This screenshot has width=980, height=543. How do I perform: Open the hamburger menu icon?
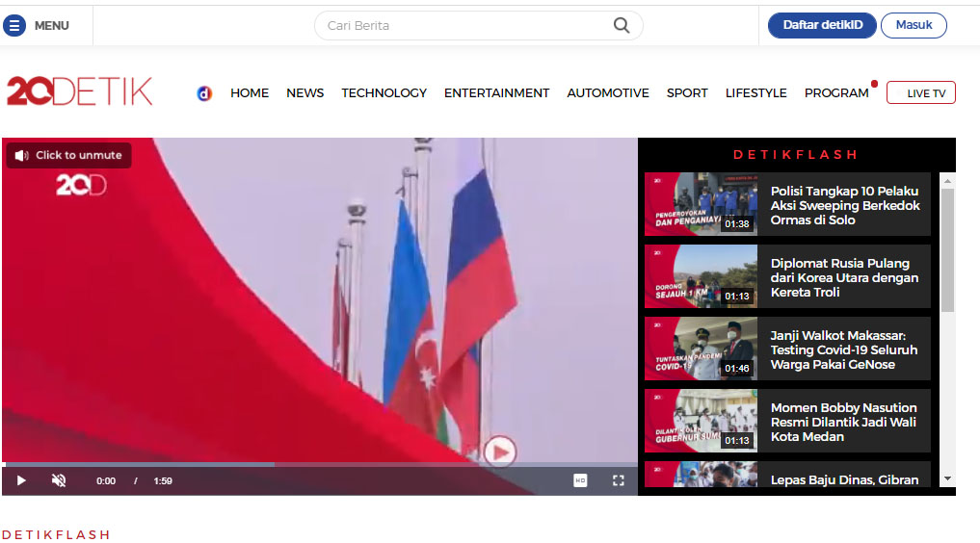pos(14,26)
